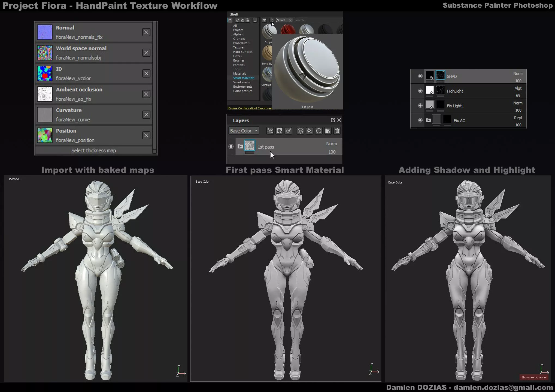Click the delete layer trash icon

coord(337,131)
